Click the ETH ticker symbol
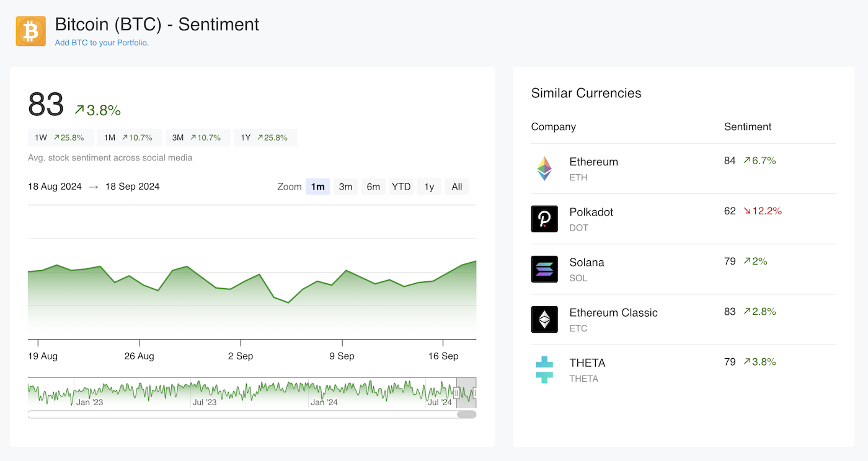 (x=578, y=177)
